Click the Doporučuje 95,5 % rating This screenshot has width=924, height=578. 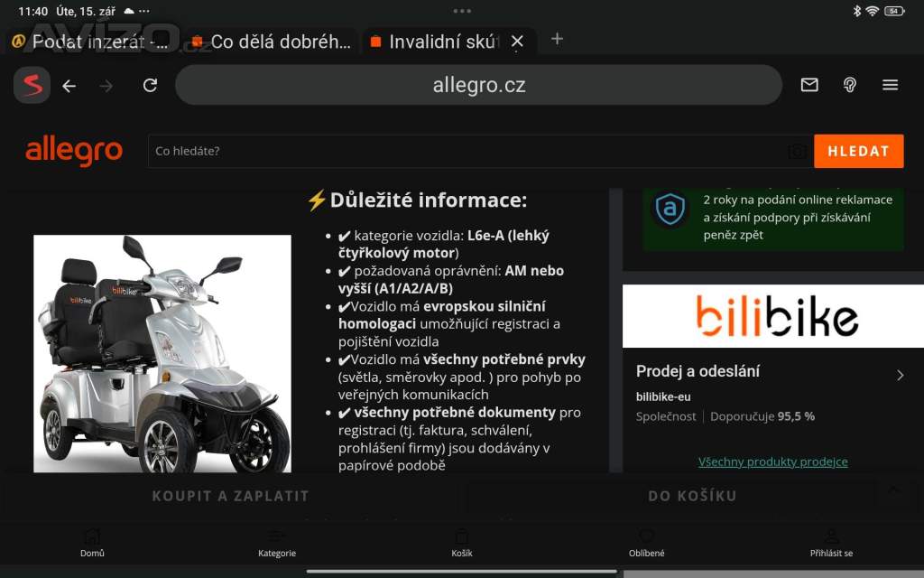click(762, 416)
